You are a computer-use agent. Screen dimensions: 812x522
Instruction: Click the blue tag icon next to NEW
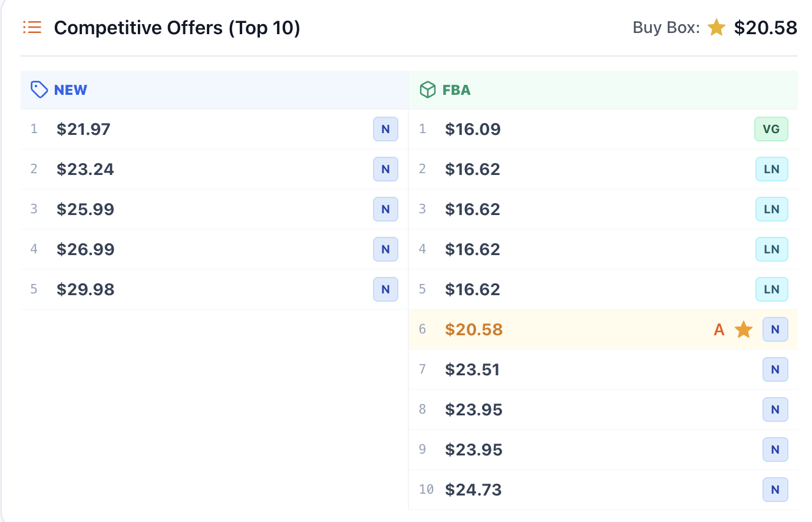(x=39, y=90)
